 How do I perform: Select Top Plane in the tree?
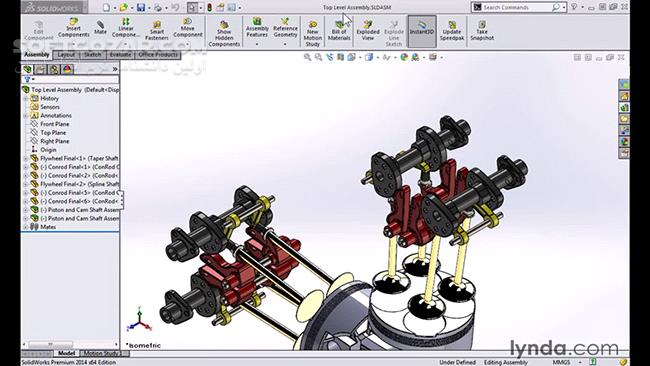[x=53, y=133]
